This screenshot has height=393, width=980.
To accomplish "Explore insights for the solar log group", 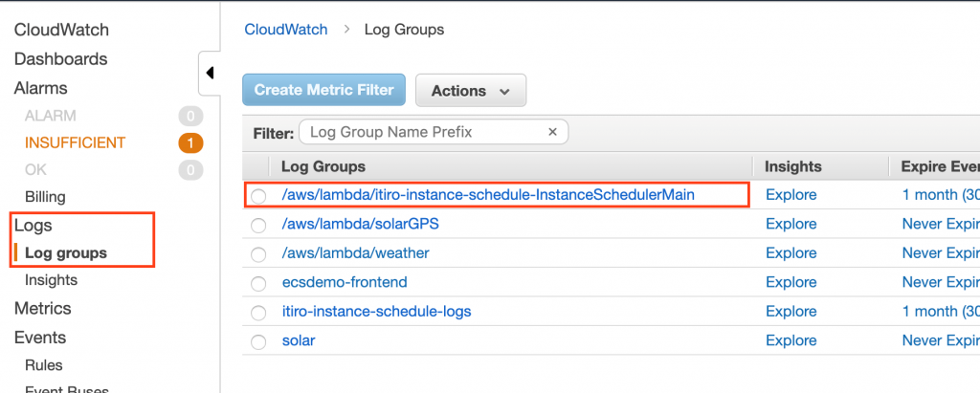I will click(791, 340).
